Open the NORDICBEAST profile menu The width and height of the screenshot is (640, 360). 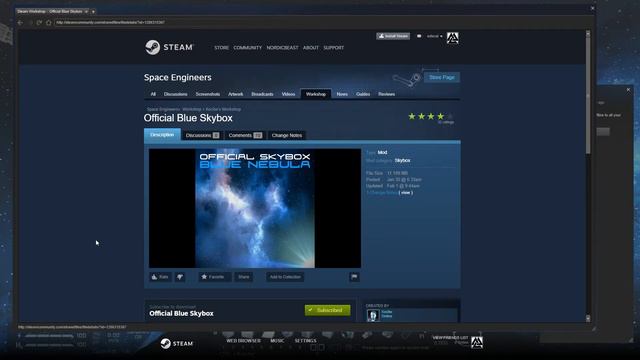pos(282,48)
